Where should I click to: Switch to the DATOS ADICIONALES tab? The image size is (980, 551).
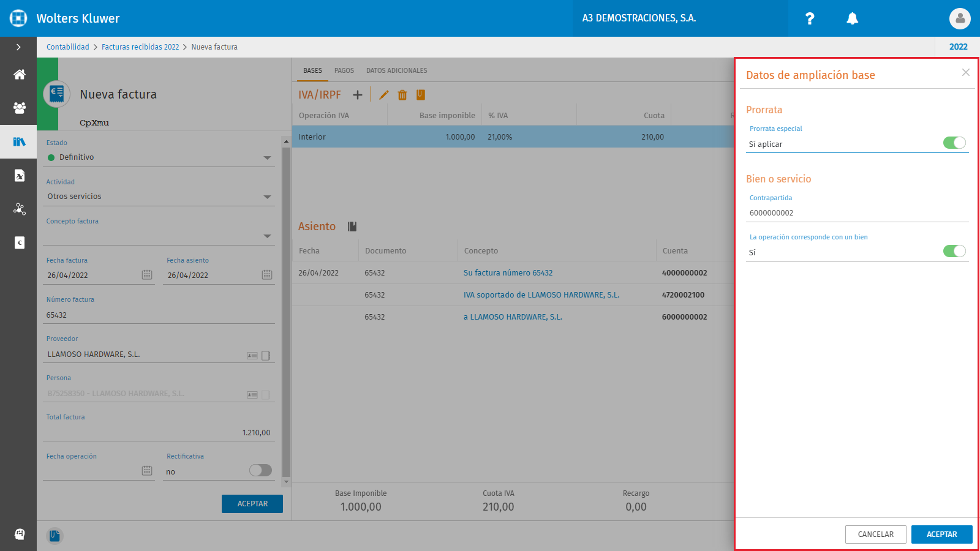(x=397, y=70)
